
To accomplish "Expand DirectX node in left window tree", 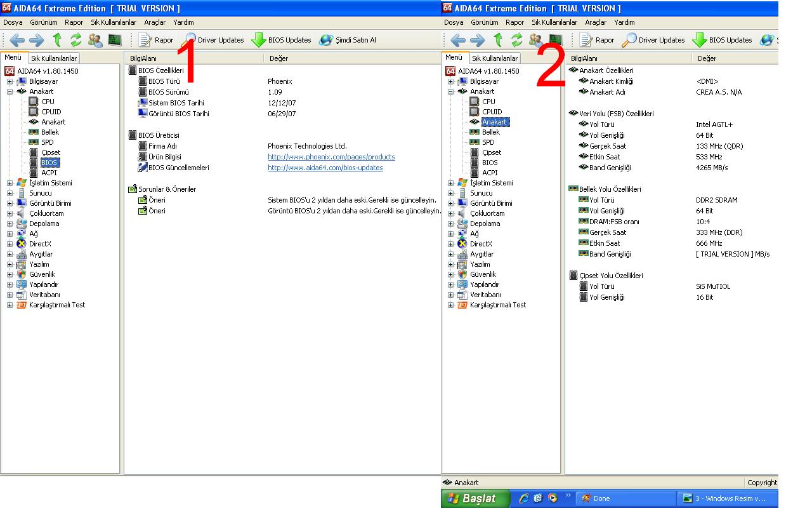I will point(10,244).
